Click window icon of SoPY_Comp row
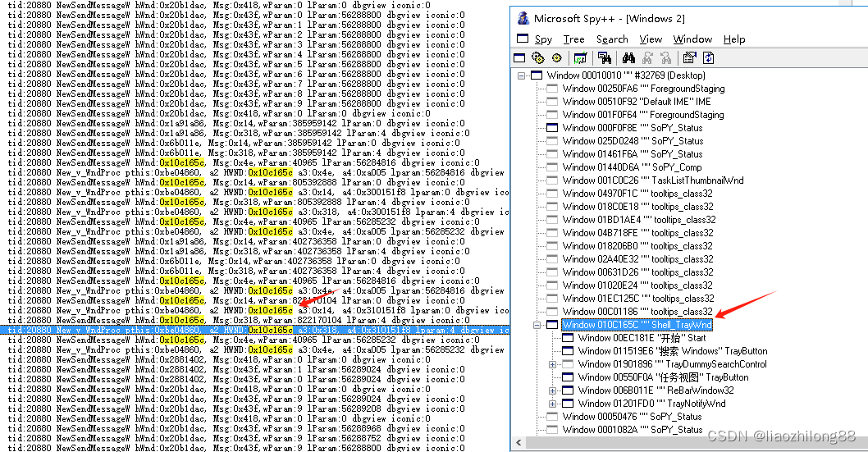 552,167
